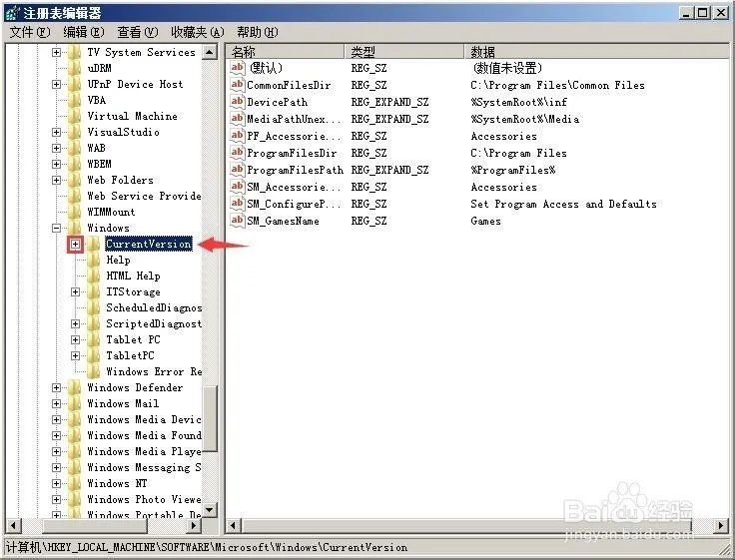
Task: Click the ScheduledDiagnostics folder icon
Action: tap(94, 307)
